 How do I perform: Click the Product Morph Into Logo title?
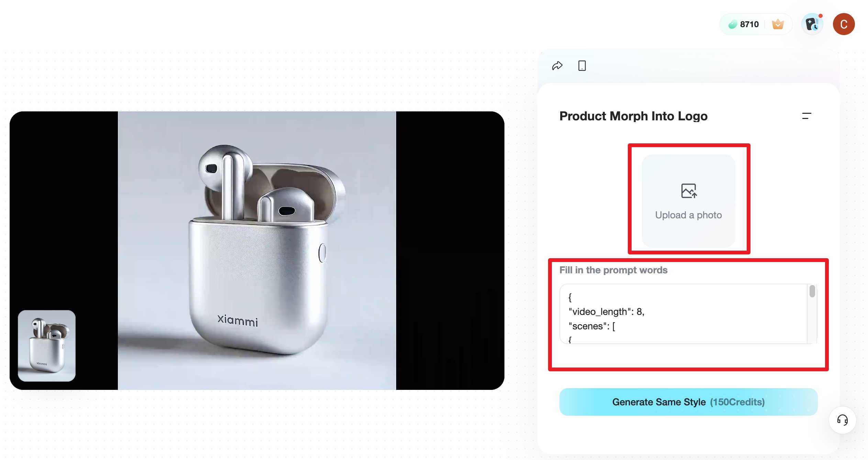[633, 116]
